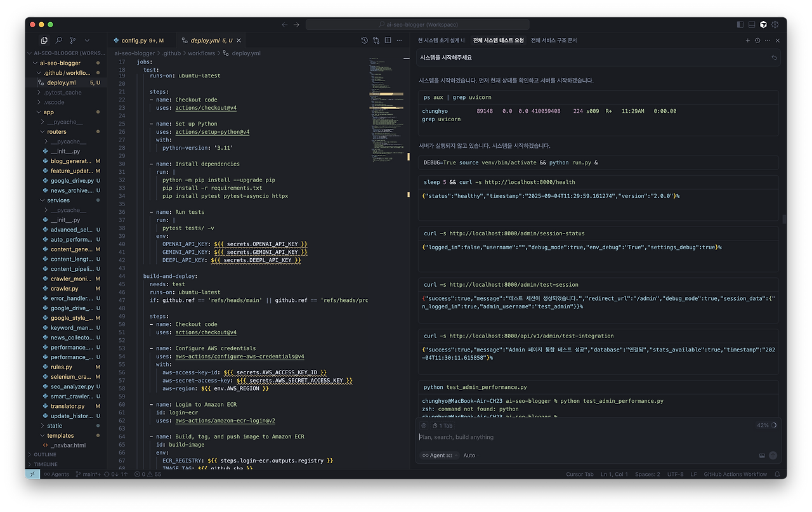The image size is (812, 512).
Task: Expand the .pytest_cache folder
Action: (x=66, y=93)
